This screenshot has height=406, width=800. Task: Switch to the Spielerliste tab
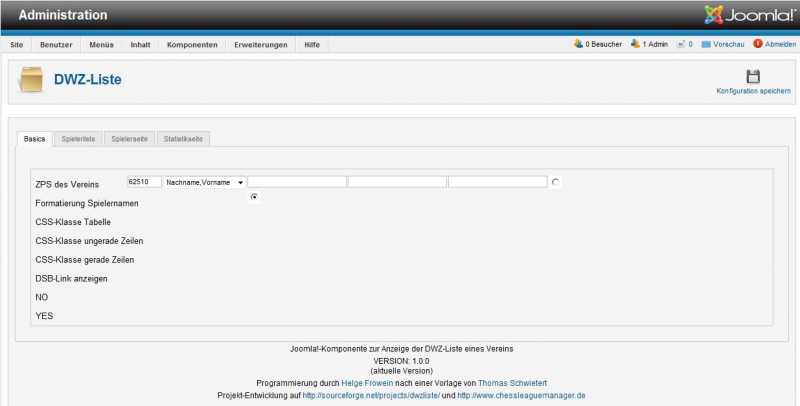(x=78, y=139)
